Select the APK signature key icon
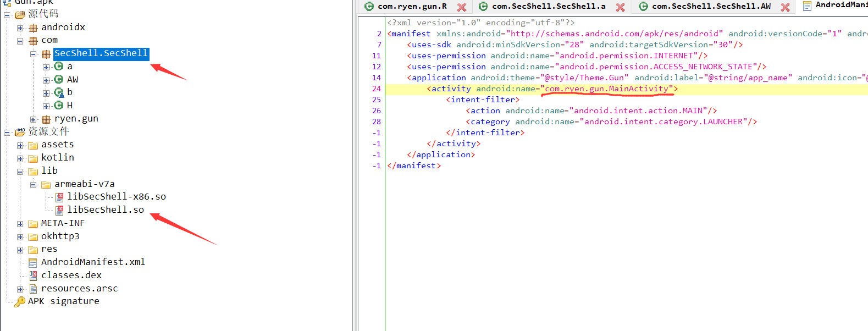This screenshot has width=868, height=331. click(x=20, y=301)
